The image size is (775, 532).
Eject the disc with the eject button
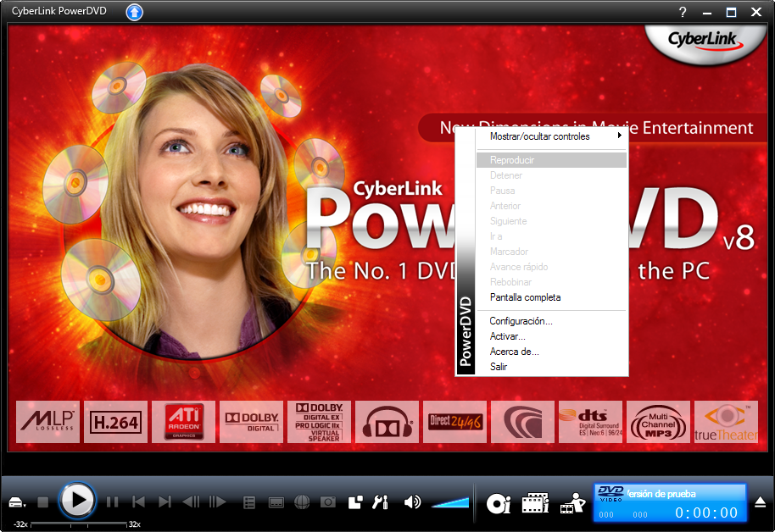[x=761, y=502]
